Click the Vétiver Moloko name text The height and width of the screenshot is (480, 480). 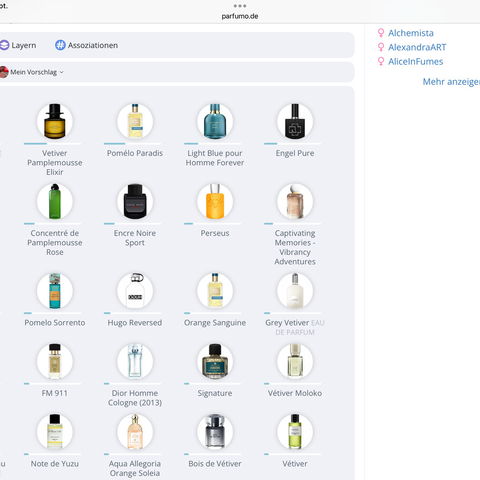(295, 393)
